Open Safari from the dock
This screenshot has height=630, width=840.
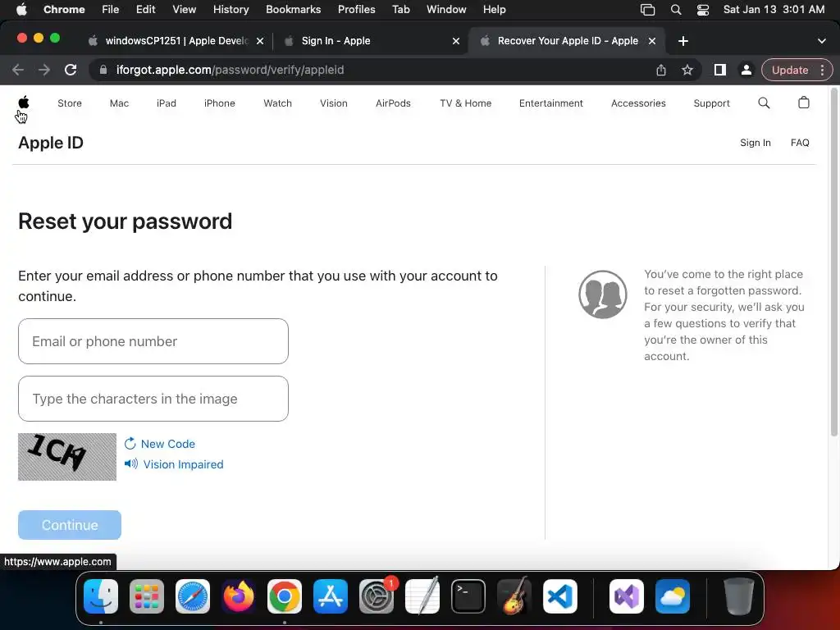pos(193,596)
